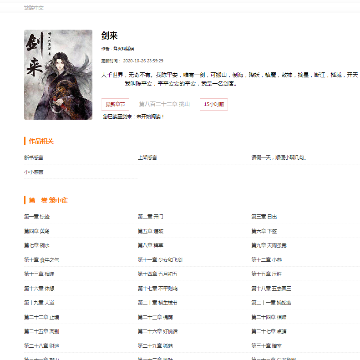The height and width of the screenshot is (360, 360).
Task: Open chapter 第一章 in the first volume
Action: (37, 217)
